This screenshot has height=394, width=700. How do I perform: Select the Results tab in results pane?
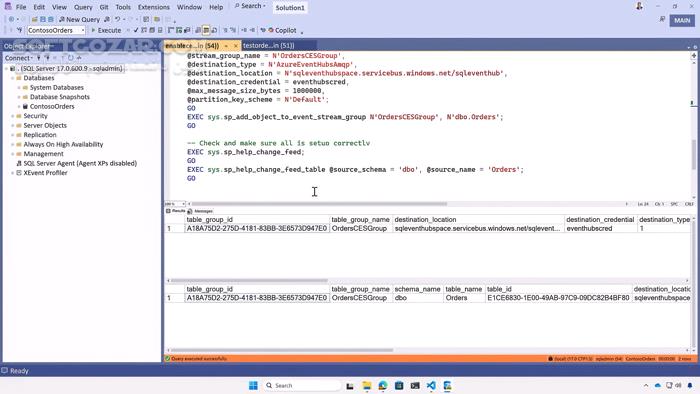[176, 211]
